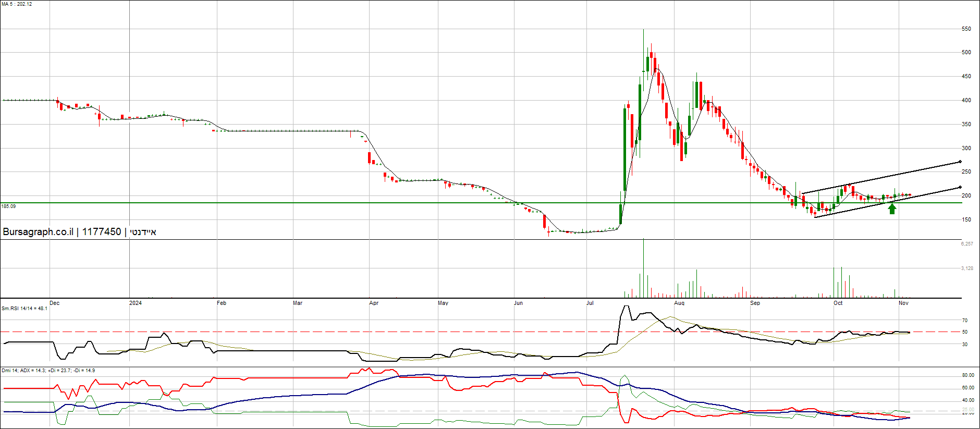Select the Sep month label
The width and height of the screenshot is (980, 429).
coord(755,303)
